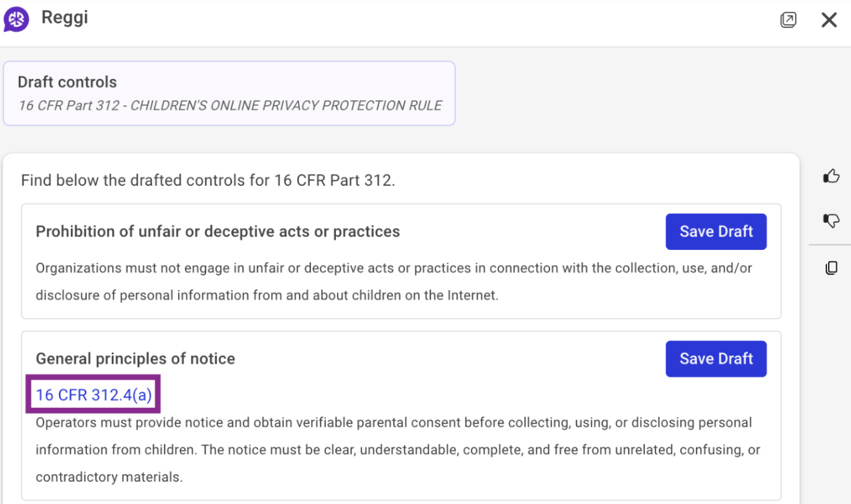Click the 'General principles of notice' heading

(x=135, y=359)
